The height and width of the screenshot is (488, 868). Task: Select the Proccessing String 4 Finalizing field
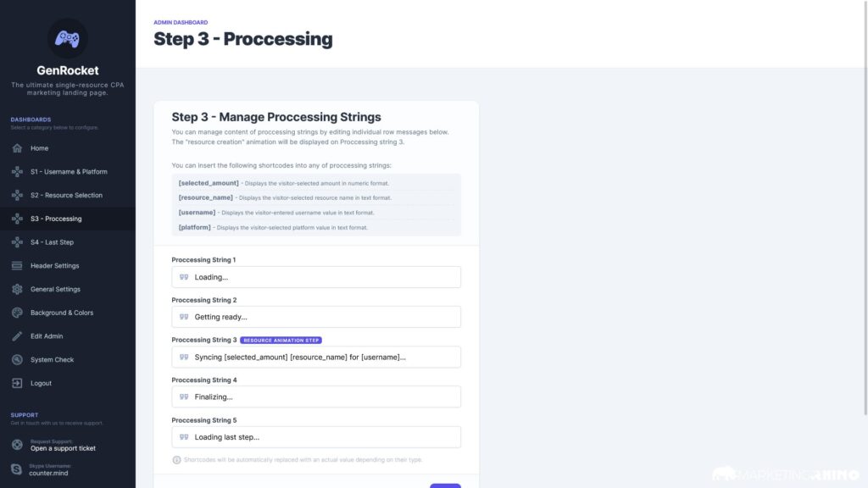(316, 396)
